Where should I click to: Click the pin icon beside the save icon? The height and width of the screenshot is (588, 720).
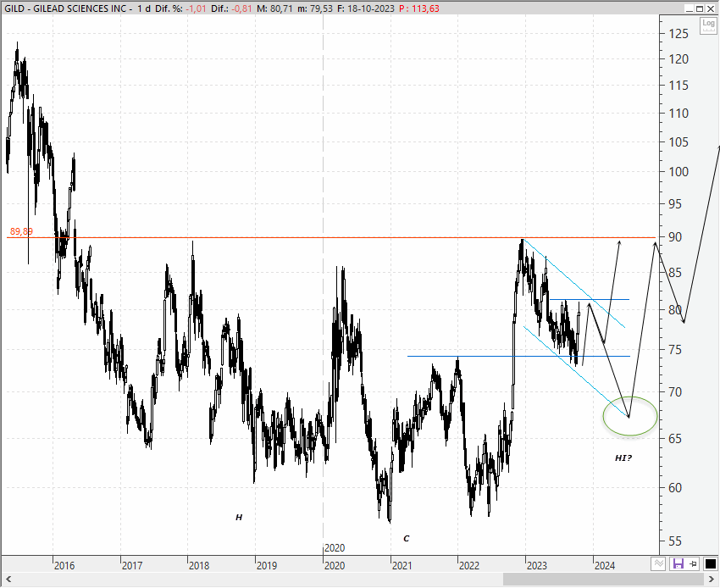(694, 563)
